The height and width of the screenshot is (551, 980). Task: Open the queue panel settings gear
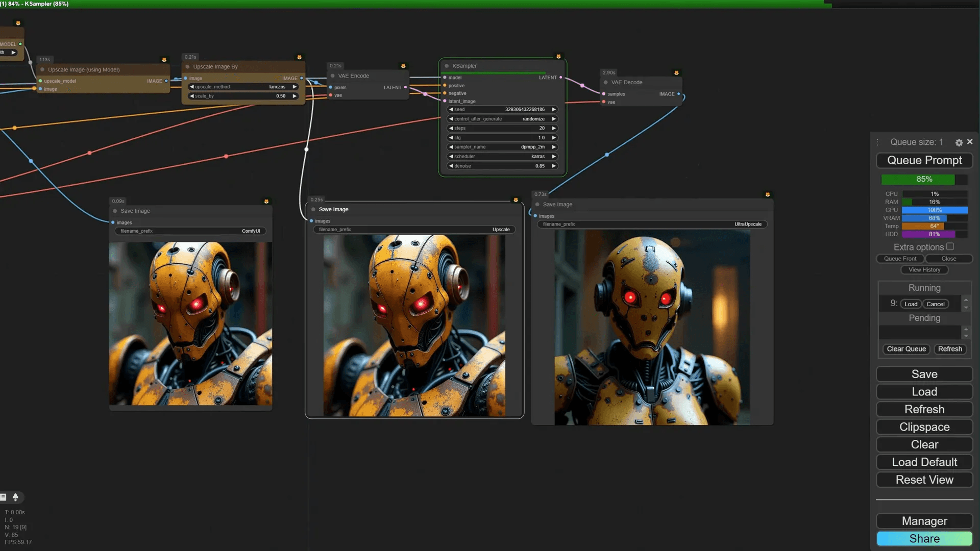tap(959, 143)
